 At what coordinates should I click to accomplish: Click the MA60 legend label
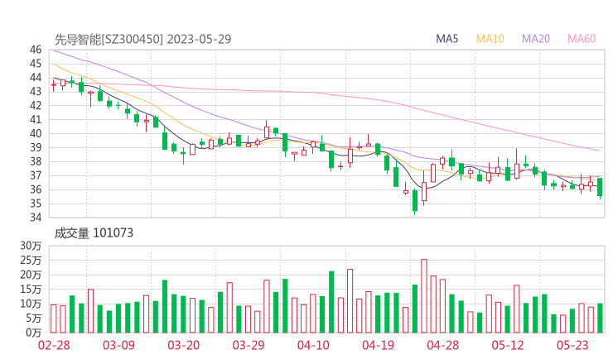coord(582,39)
